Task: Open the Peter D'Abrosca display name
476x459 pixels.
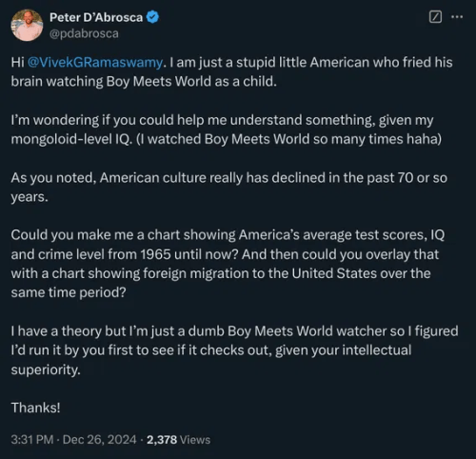Action: coord(96,17)
